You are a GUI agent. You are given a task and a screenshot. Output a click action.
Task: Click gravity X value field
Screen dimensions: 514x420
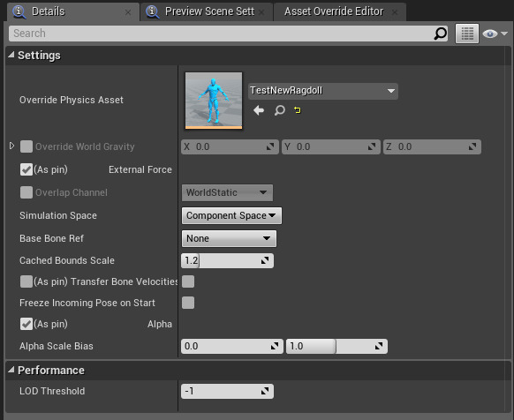(230, 146)
